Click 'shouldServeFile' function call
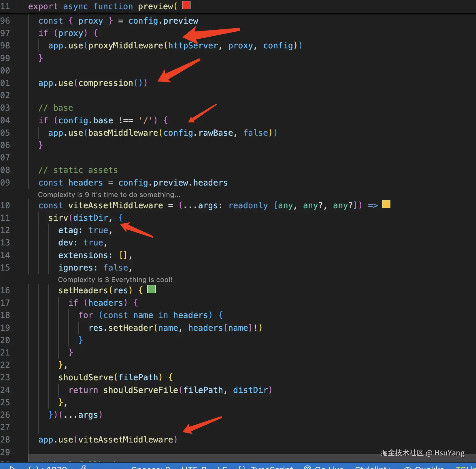Image resolution: width=476 pixels, height=469 pixels. coord(141,390)
